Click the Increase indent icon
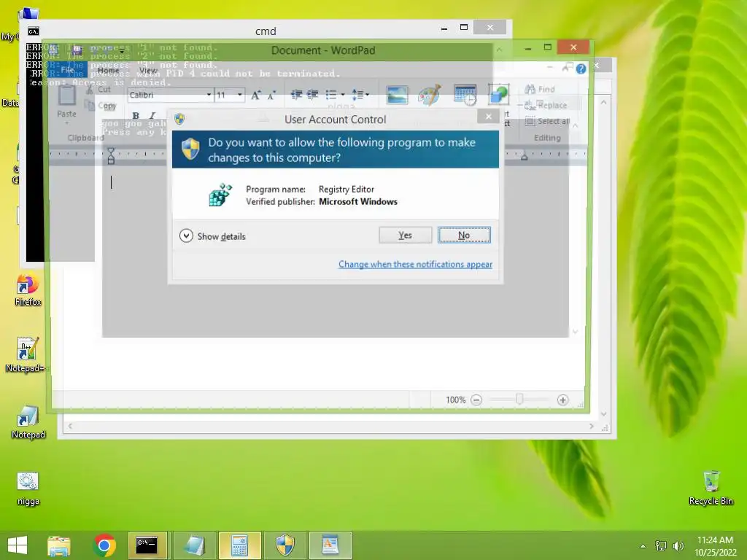 [312, 95]
